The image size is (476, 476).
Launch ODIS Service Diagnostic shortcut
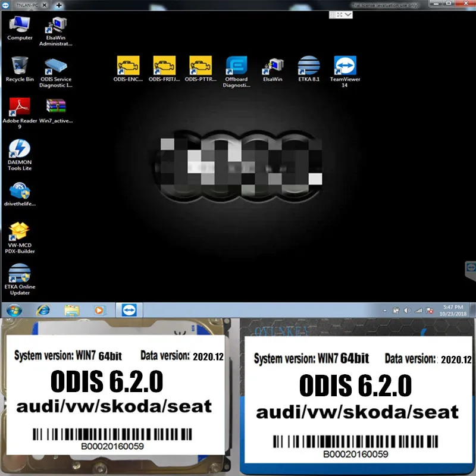click(x=56, y=73)
